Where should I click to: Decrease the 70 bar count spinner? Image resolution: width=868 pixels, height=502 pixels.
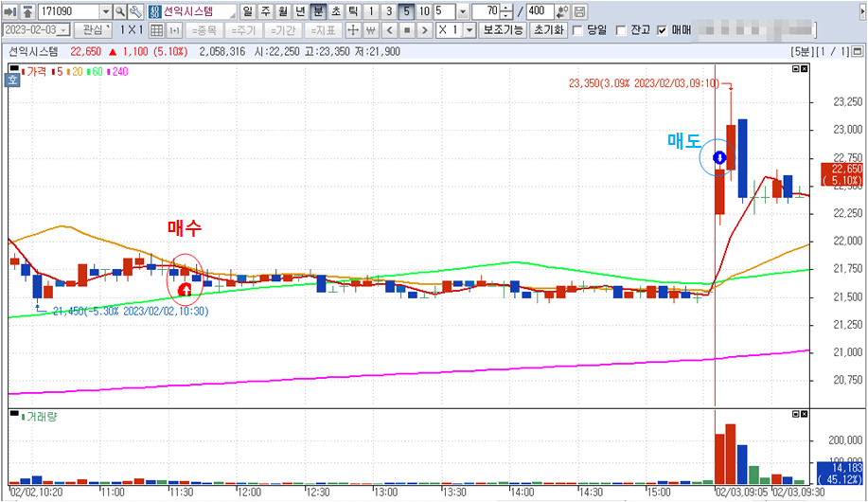(506, 15)
